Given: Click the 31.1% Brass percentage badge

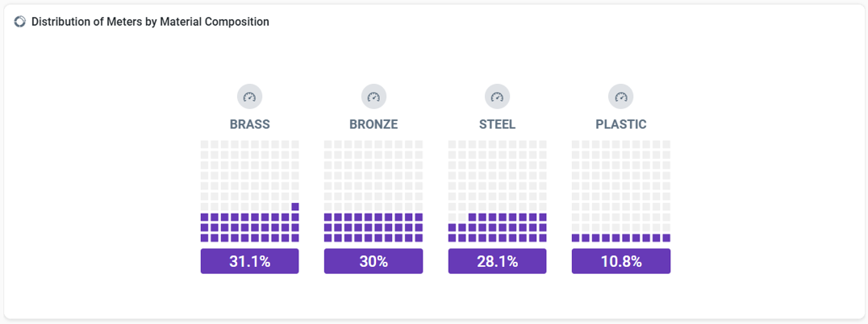Looking at the screenshot, I should tap(249, 261).
